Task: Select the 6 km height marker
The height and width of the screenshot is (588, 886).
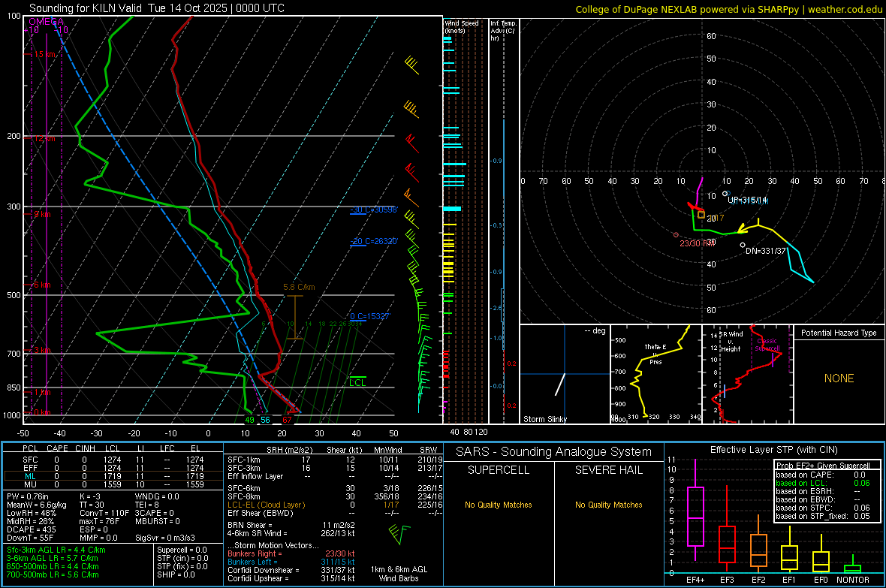Action: pyautogui.click(x=42, y=285)
